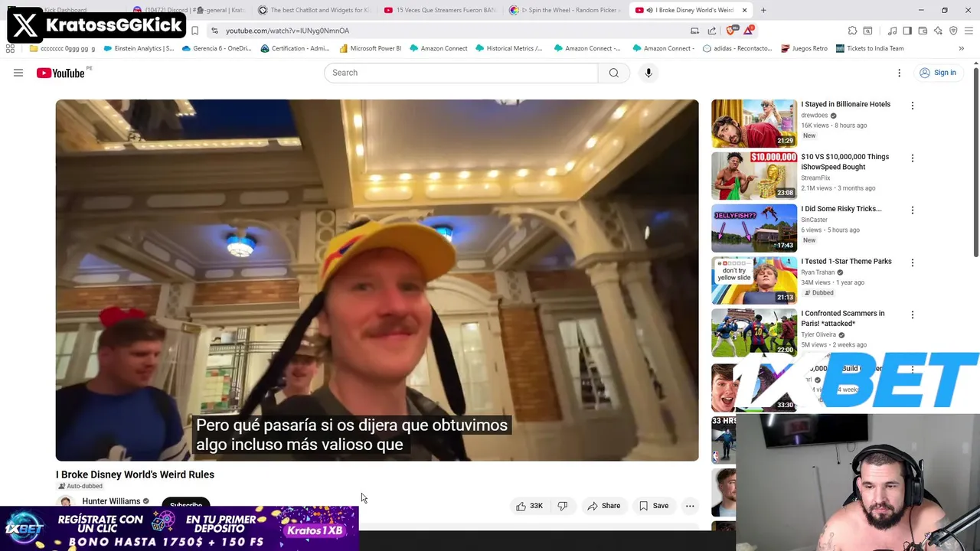The image size is (980, 551).
Task: Open $10 VS $10,000,000 Things thumbnail
Action: coord(754,176)
